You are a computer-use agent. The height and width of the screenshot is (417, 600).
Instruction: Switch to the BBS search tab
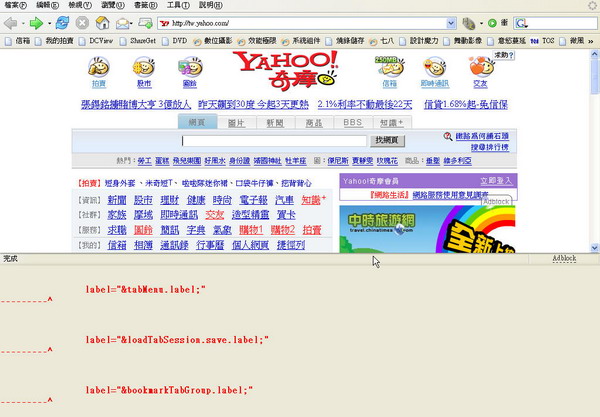(353, 123)
